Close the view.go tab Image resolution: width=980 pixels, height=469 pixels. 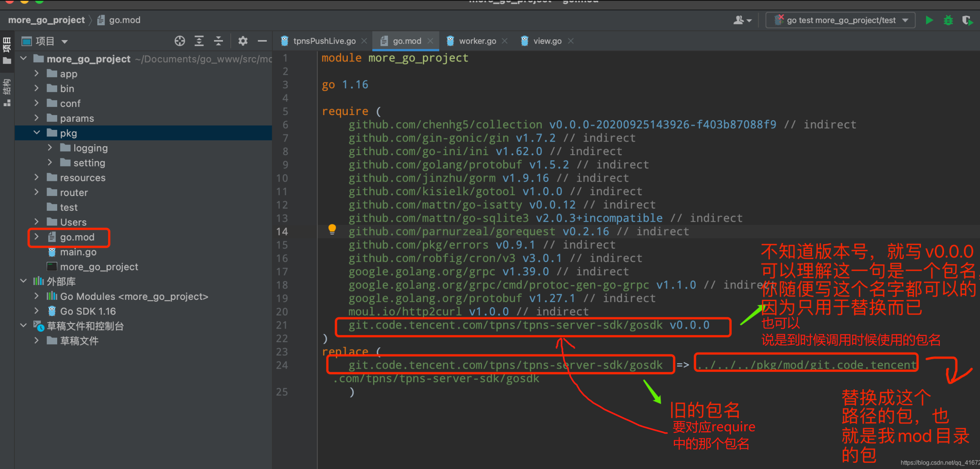[571, 41]
